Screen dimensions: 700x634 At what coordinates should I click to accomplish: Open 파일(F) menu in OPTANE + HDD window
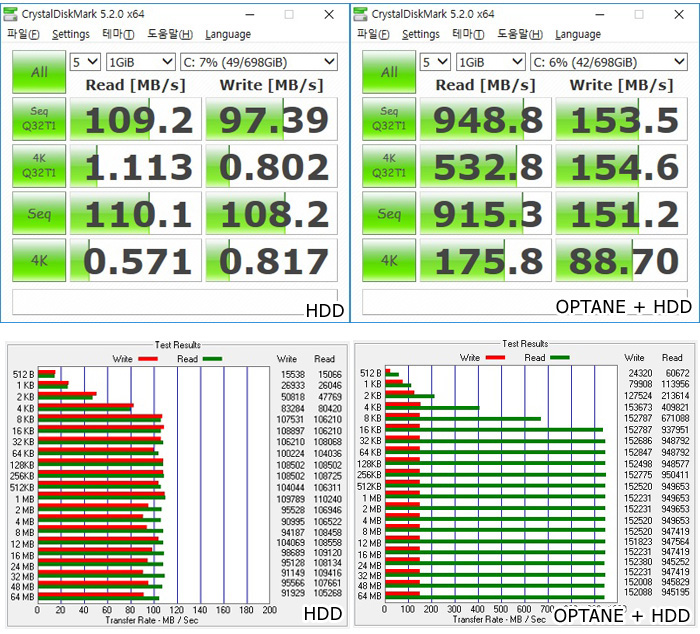[x=373, y=34]
